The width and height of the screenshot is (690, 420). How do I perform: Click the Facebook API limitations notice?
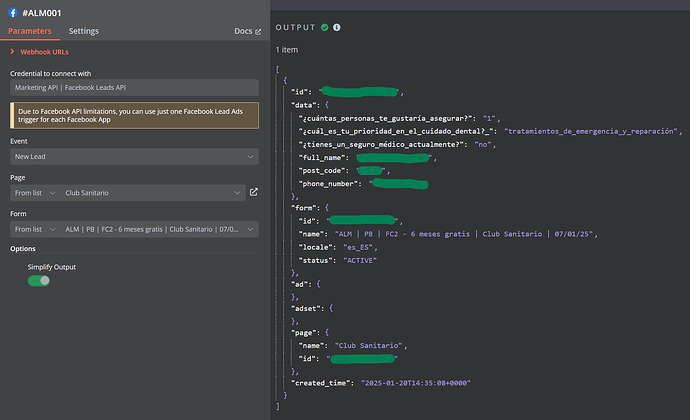coord(134,115)
